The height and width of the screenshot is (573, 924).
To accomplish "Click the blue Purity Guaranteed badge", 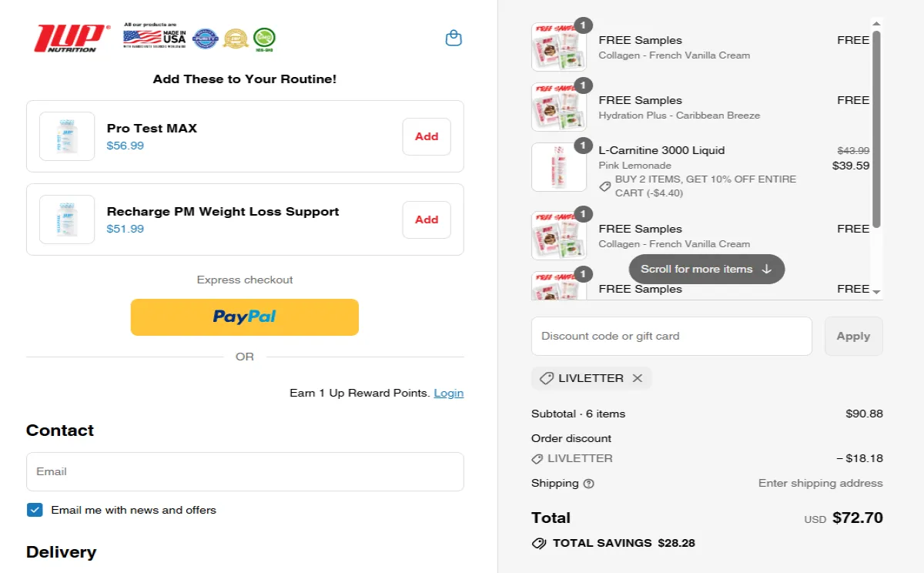I will (x=204, y=39).
